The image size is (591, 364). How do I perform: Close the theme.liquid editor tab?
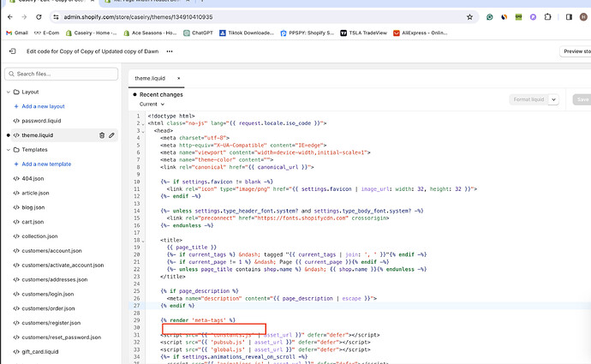coord(178,78)
